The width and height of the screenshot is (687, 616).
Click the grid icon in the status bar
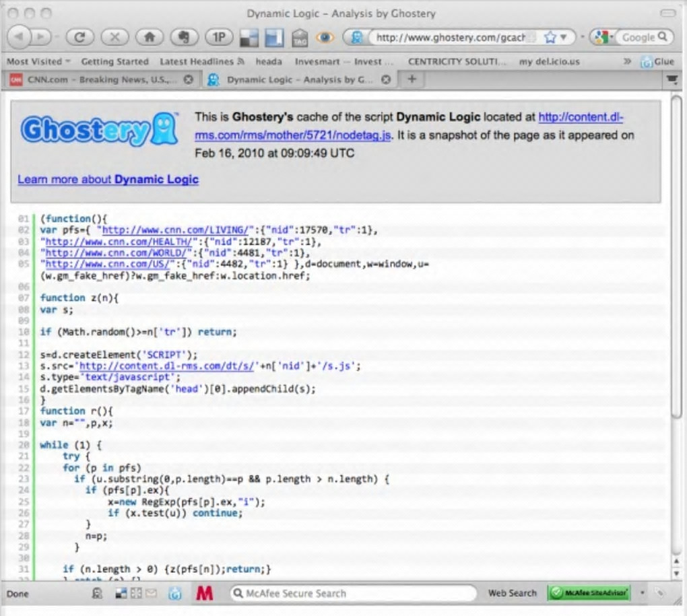pyautogui.click(x=136, y=593)
